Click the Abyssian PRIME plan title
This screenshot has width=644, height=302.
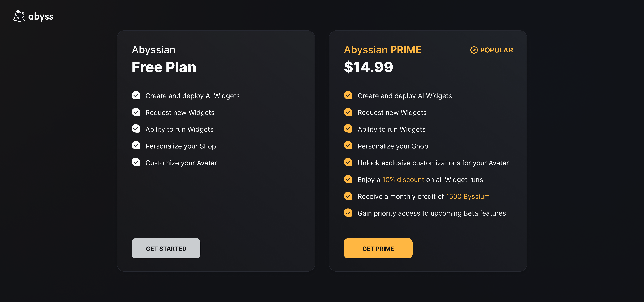click(382, 50)
